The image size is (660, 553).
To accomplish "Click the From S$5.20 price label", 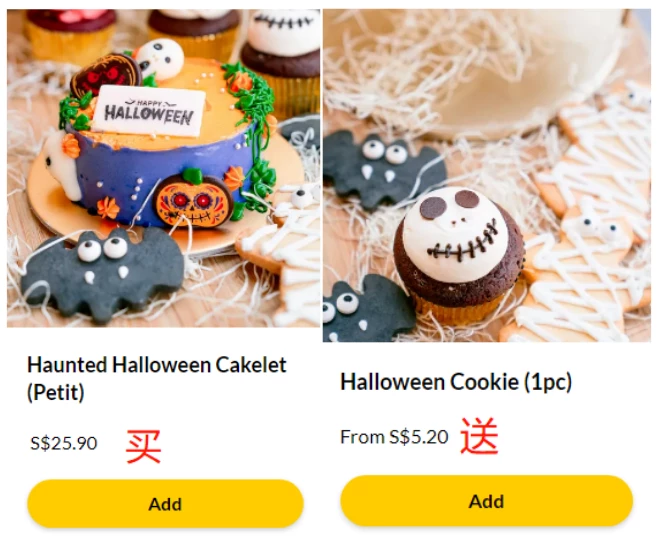I will 394,437.
